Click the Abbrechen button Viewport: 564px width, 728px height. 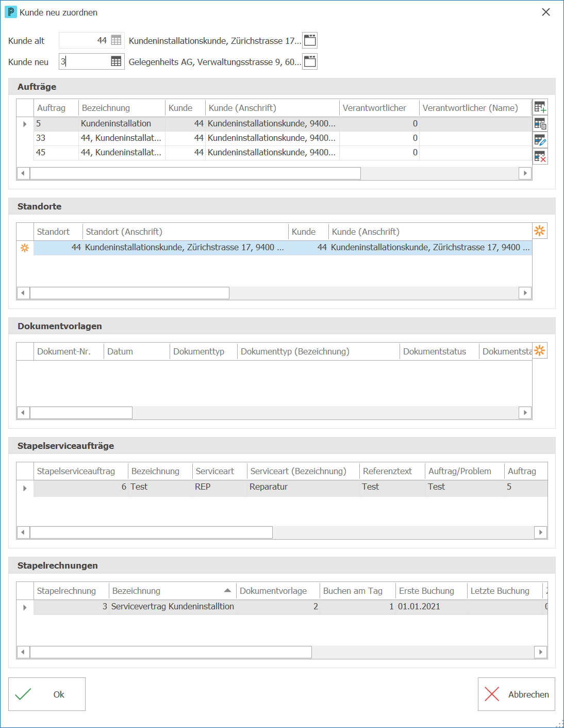pos(517,694)
